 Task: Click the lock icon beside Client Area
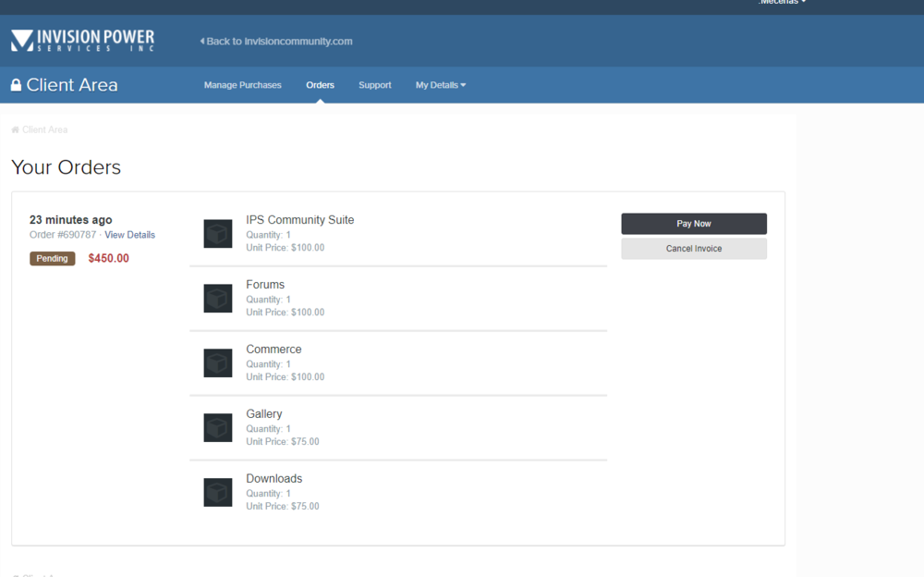[17, 85]
